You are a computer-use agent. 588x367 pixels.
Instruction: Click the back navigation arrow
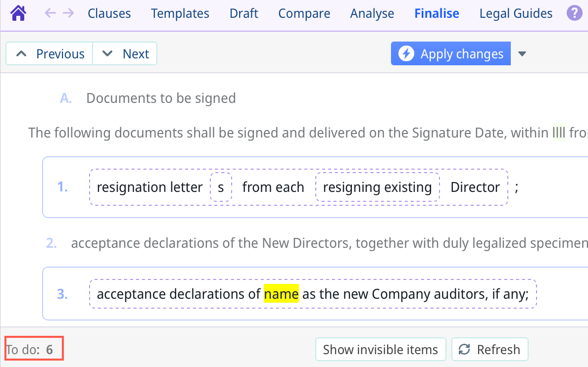tap(50, 13)
